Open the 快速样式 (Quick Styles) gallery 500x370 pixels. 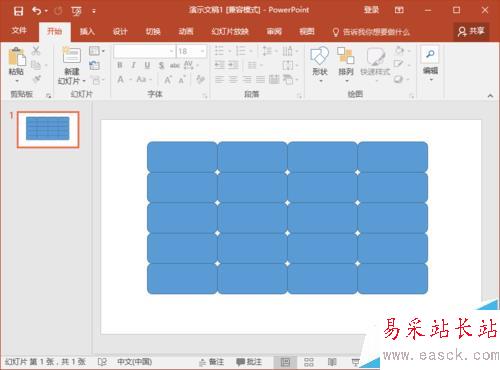375,64
